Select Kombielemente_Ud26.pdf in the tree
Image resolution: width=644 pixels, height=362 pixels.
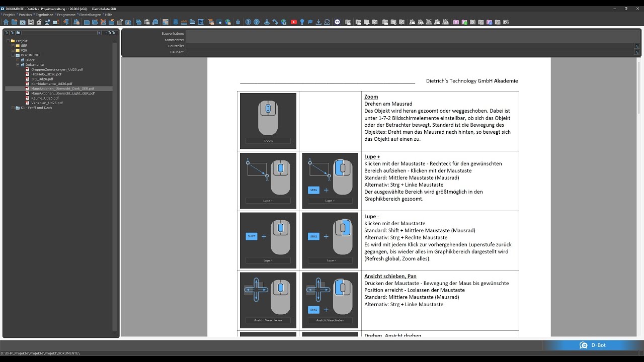click(52, 84)
